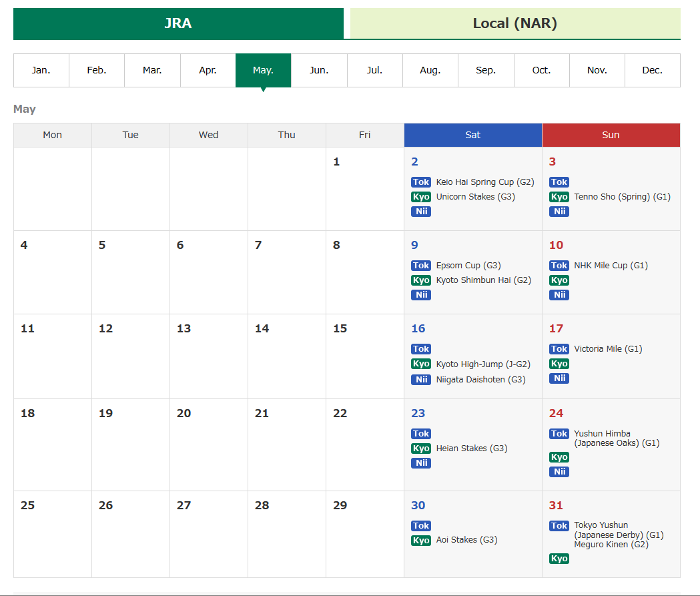This screenshot has width=700, height=596.
Task: Click Tok badge on May 31
Action: click(x=559, y=526)
